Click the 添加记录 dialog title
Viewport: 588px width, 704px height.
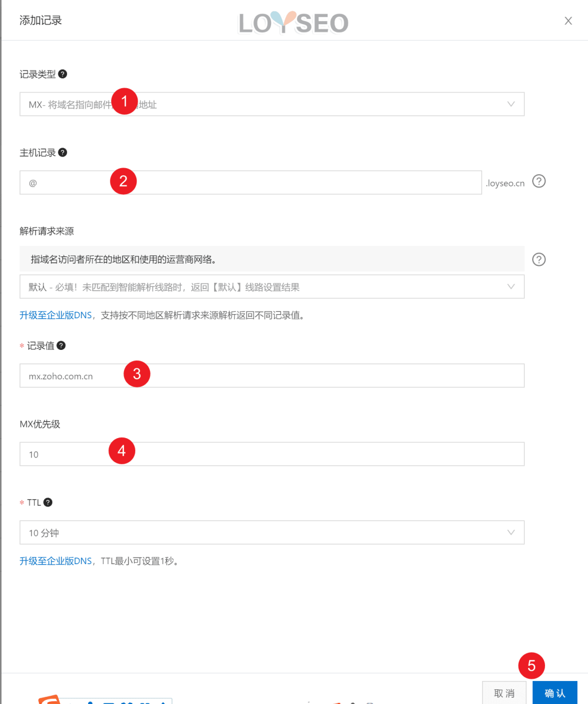point(41,21)
